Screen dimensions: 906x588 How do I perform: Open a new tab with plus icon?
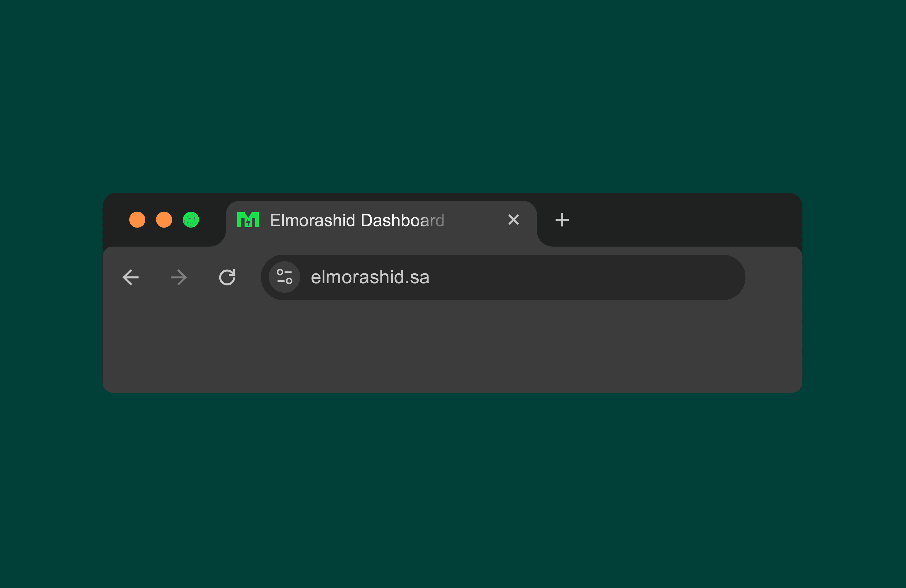(x=562, y=220)
